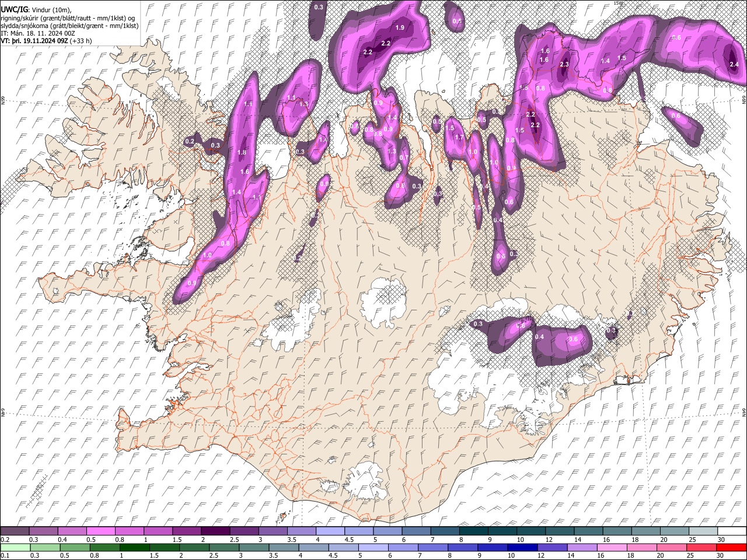Select the deep blue lower swatch beginning at 10
Viewport: 747px width, 560px height.
click(522, 547)
